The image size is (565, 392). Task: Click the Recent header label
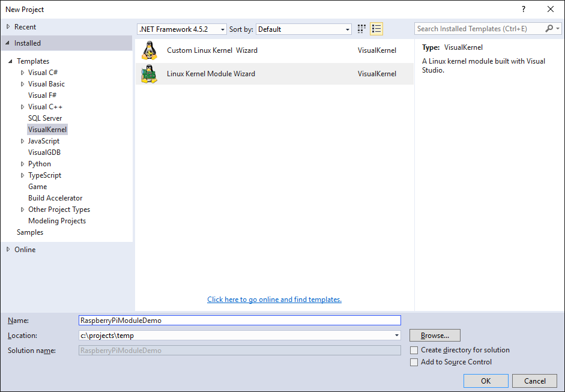[x=25, y=26]
